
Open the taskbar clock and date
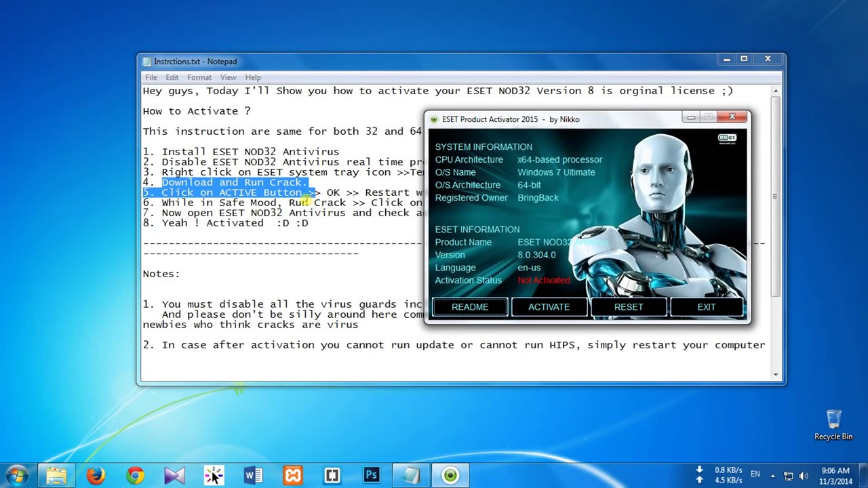click(835, 476)
